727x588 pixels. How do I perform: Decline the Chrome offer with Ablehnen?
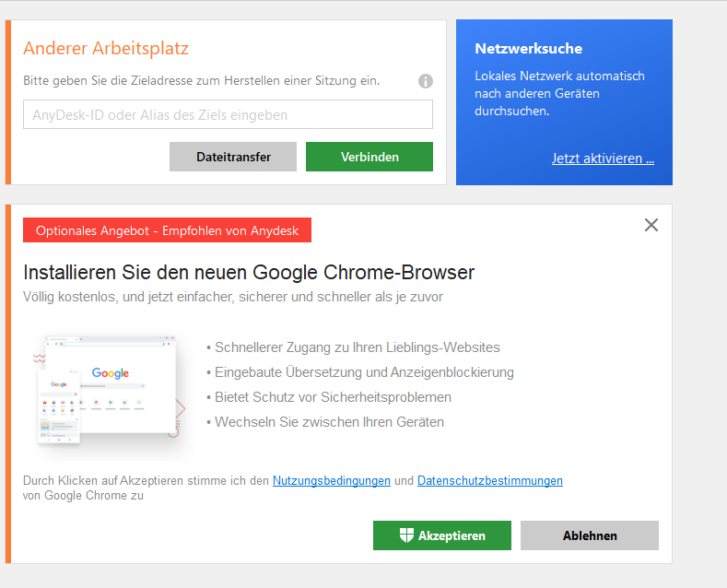[x=590, y=535]
